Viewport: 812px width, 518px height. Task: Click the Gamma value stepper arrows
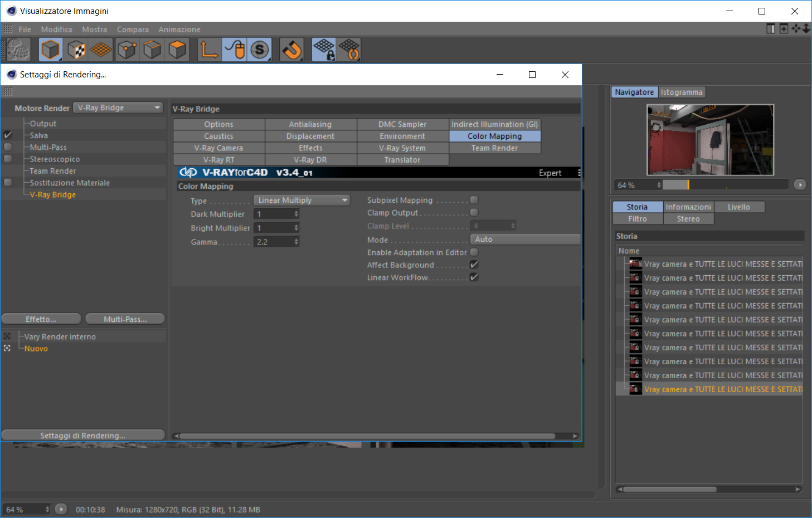[x=296, y=242]
